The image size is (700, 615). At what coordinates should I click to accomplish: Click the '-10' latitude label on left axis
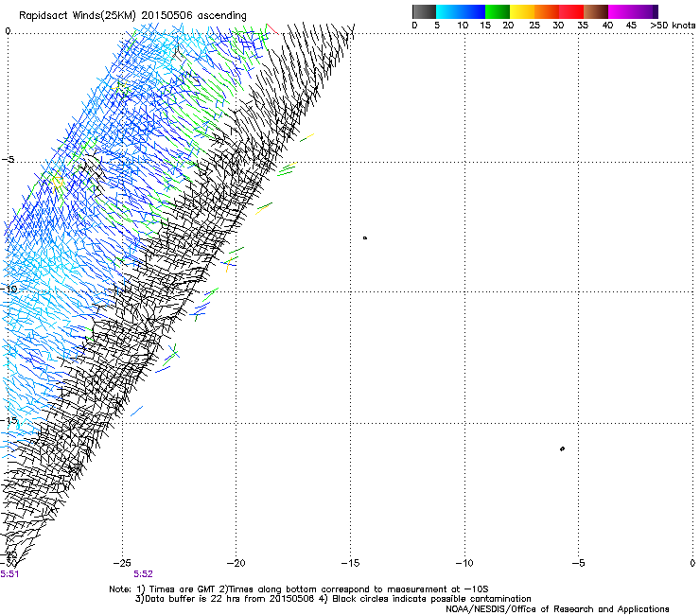tap(9, 289)
